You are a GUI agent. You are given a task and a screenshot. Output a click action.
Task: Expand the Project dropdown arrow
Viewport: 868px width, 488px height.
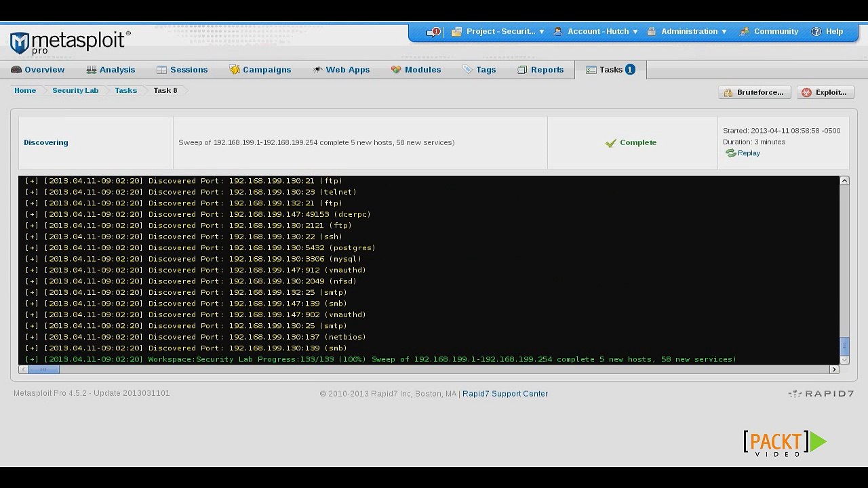click(542, 32)
